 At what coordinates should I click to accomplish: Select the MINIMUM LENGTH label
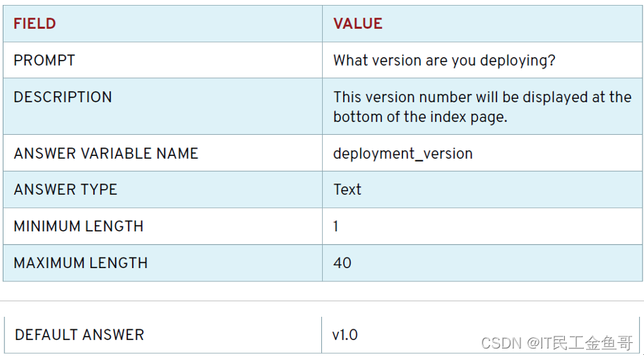click(x=78, y=226)
